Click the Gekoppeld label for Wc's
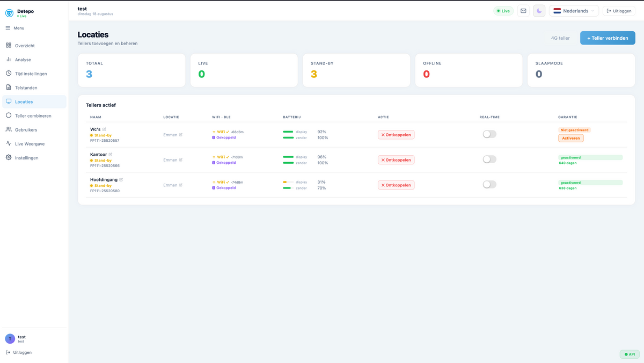 point(226,137)
